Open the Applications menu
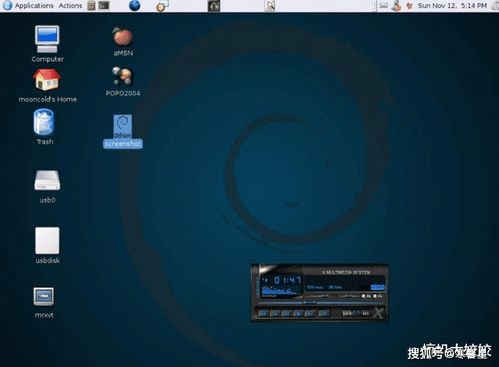This screenshot has height=367, width=499. tap(34, 6)
